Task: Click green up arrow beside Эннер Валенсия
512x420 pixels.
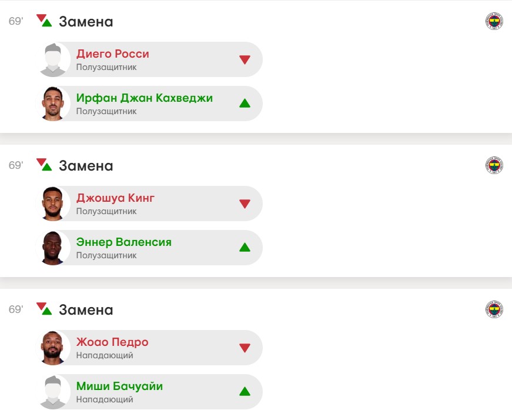Action: point(245,248)
